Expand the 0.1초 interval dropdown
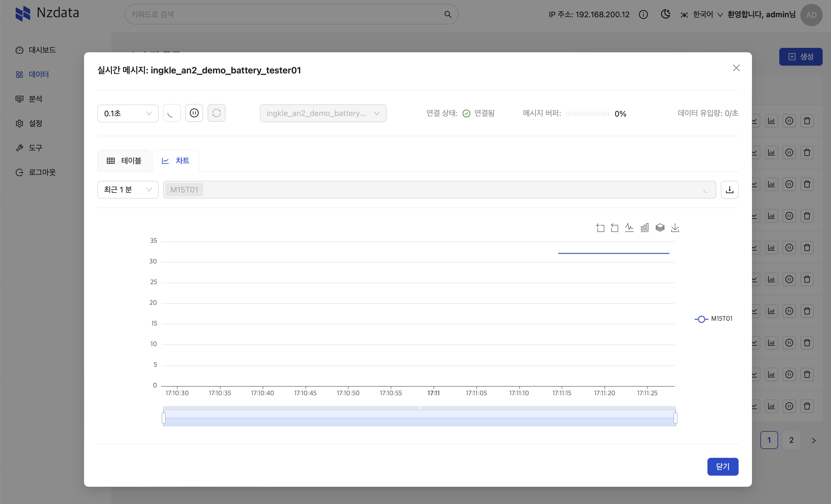The width and height of the screenshot is (831, 504). coord(128,113)
